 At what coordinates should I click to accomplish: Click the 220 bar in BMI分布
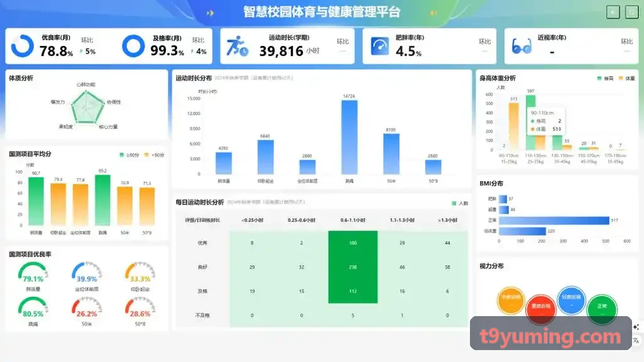point(523,231)
